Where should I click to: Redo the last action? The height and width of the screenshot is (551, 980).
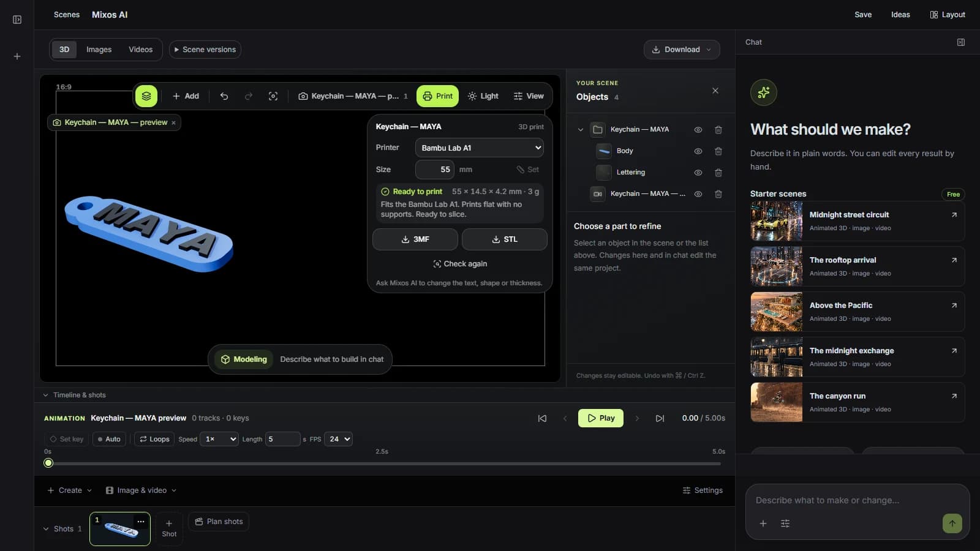pos(249,96)
